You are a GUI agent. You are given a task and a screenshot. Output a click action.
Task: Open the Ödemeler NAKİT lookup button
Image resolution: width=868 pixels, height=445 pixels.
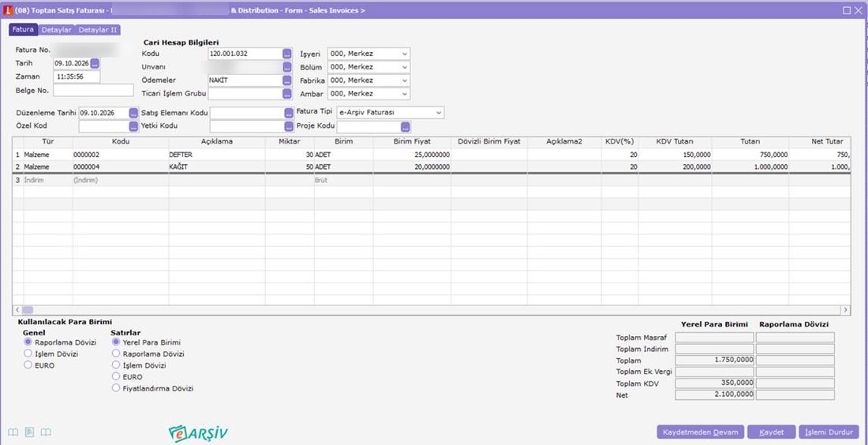[286, 80]
